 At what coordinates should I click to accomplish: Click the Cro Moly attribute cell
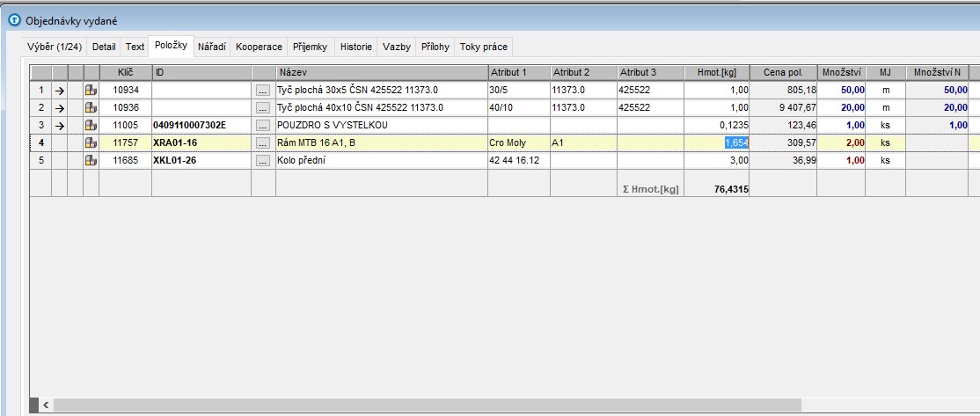(x=519, y=143)
